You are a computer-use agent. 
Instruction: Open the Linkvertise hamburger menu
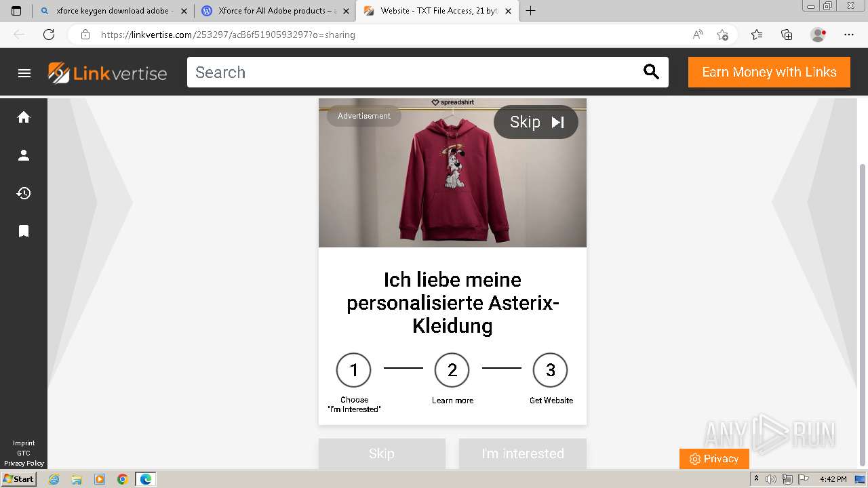click(x=24, y=73)
